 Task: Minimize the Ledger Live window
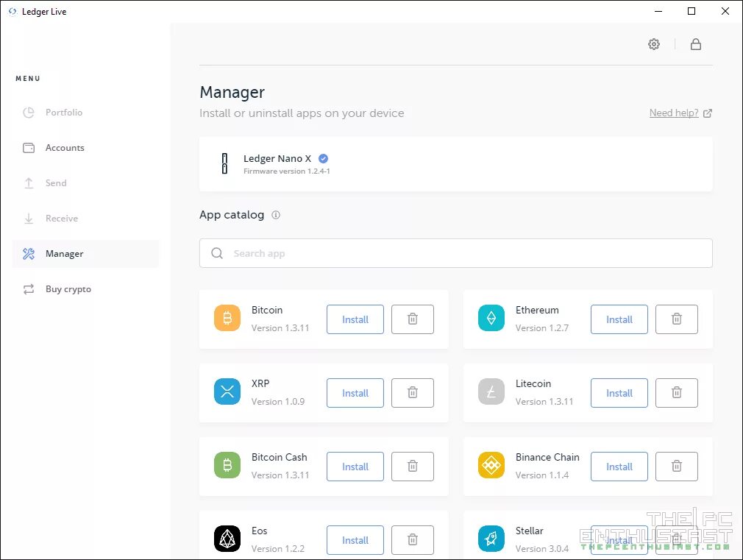pos(658,11)
